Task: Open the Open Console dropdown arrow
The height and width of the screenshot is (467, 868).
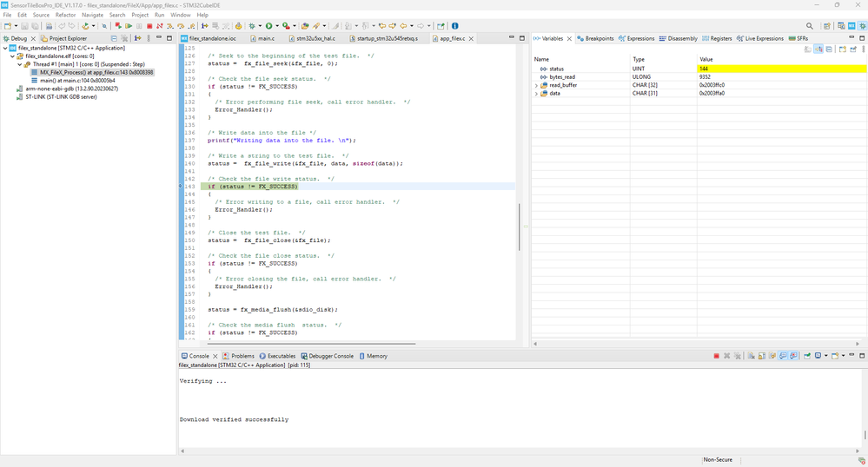Action: coord(843,356)
